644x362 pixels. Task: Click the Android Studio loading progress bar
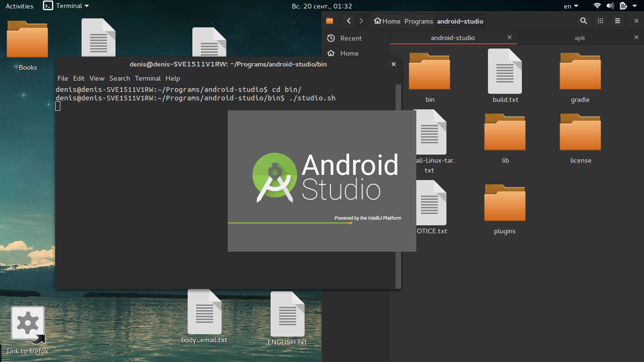322,223
